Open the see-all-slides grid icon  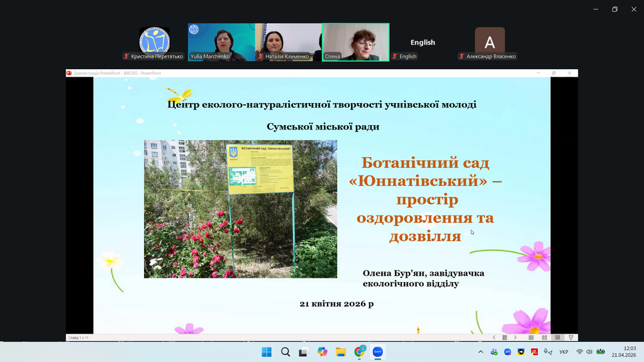click(504, 337)
